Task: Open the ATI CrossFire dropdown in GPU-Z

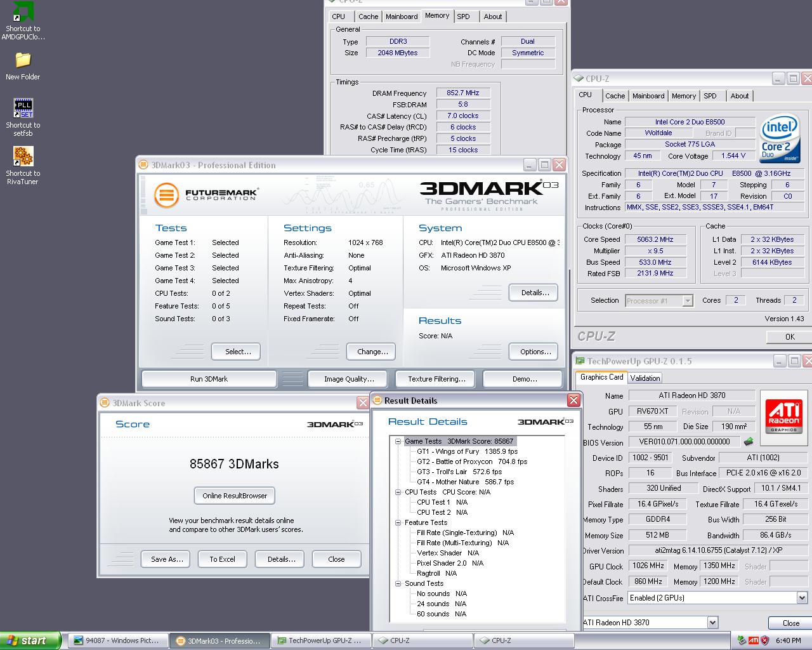Action: pos(802,598)
